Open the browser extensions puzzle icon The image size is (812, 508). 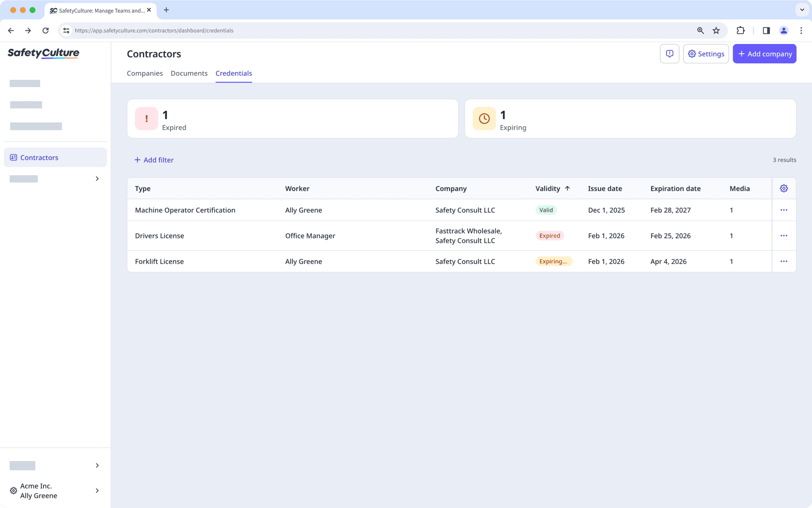point(740,30)
